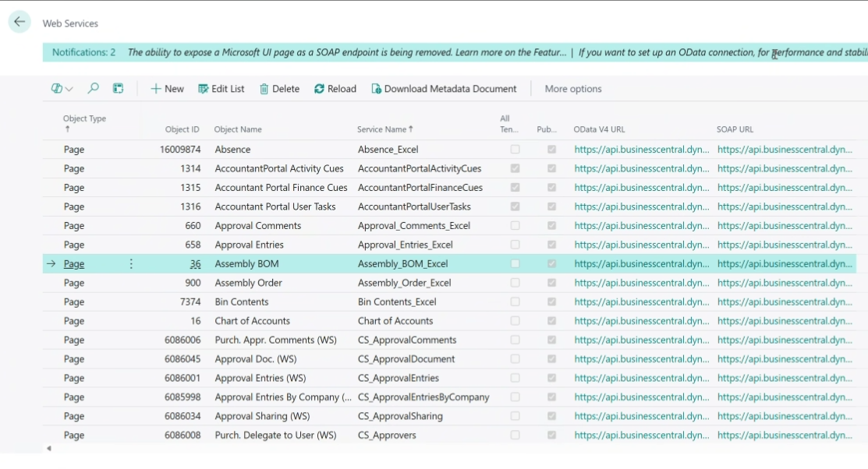The image size is (868, 469).
Task: Click the Object ID column header
Action: pyautogui.click(x=182, y=129)
